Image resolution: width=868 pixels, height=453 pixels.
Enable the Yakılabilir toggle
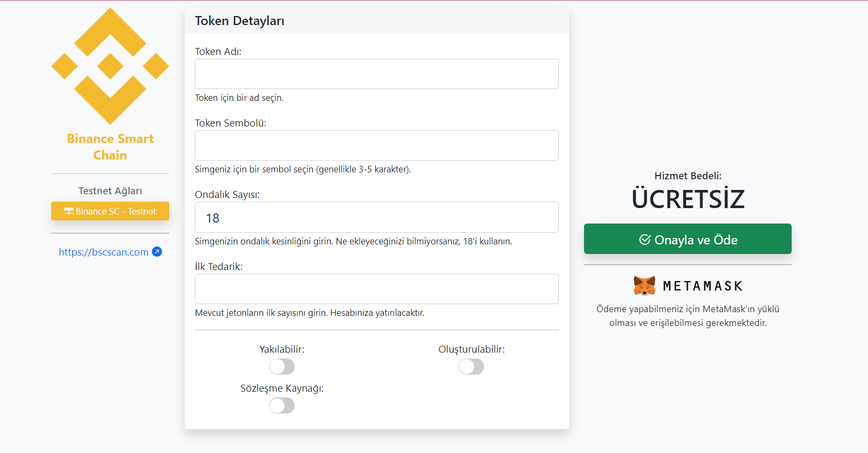[282, 367]
